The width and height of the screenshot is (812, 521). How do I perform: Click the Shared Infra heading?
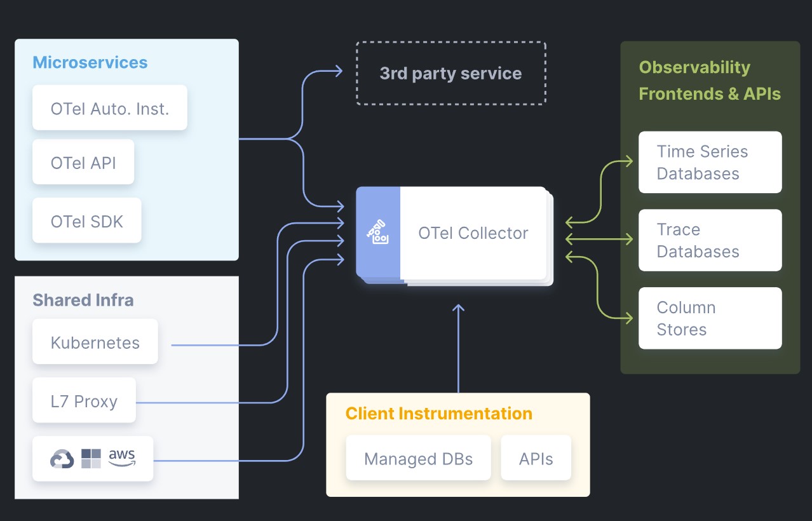click(x=83, y=300)
